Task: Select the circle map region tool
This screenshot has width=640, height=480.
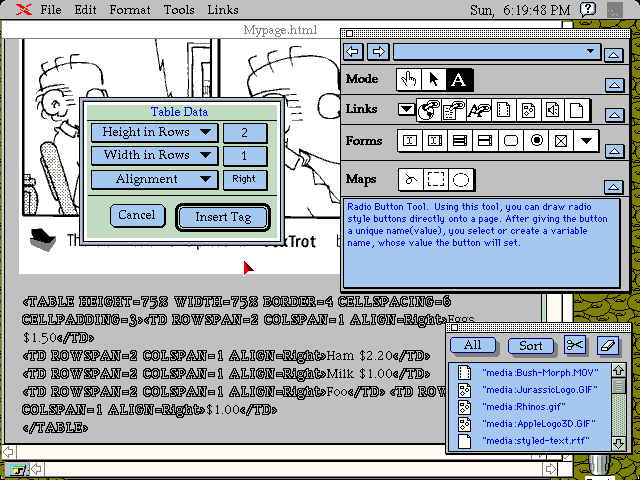Action: pyautogui.click(x=461, y=180)
